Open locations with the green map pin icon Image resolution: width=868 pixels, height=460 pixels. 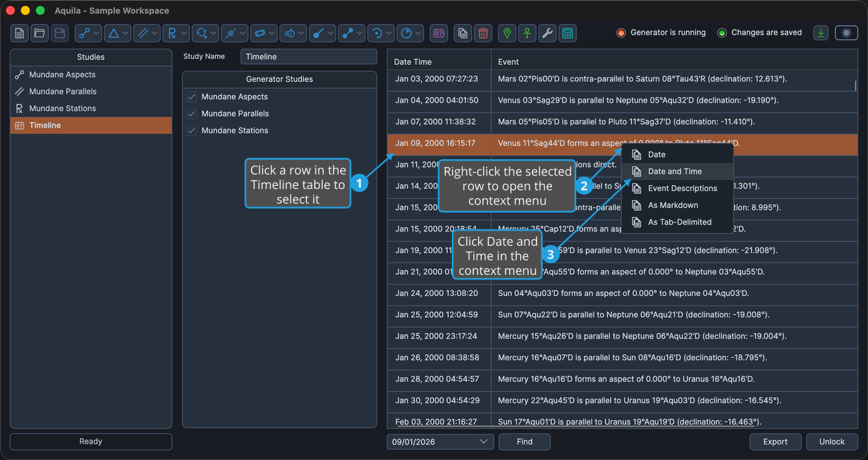pyautogui.click(x=507, y=33)
